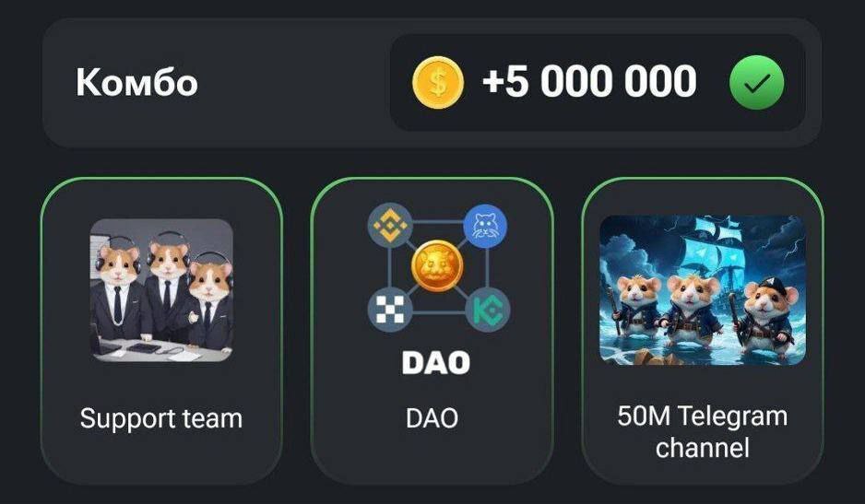Click the "Комбо" heading

136,83
